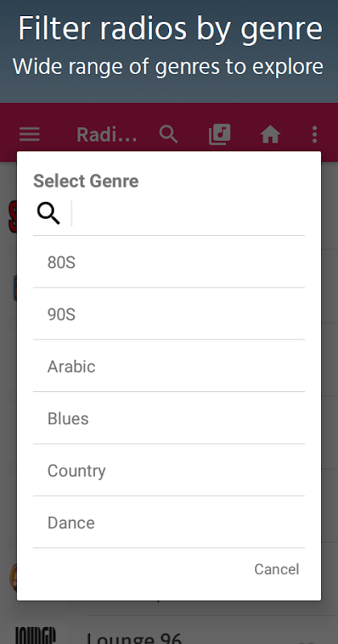This screenshot has height=644, width=338.
Task: Pick the Arabic genre
Action: 169,366
